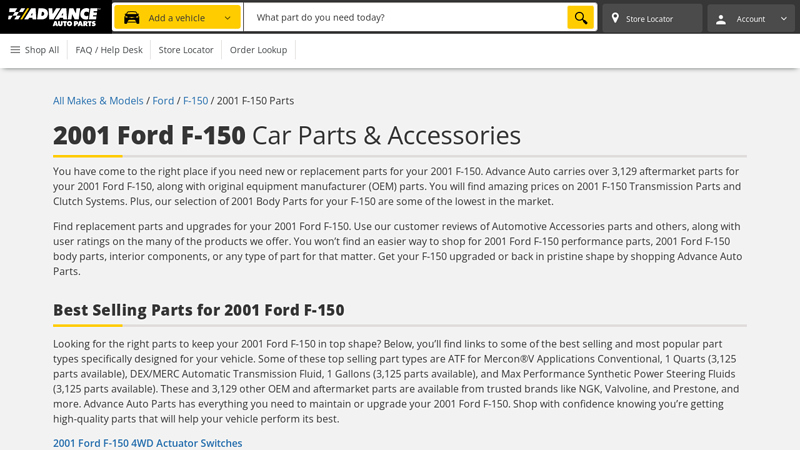Select Store Locator in the navigation bar

186,50
